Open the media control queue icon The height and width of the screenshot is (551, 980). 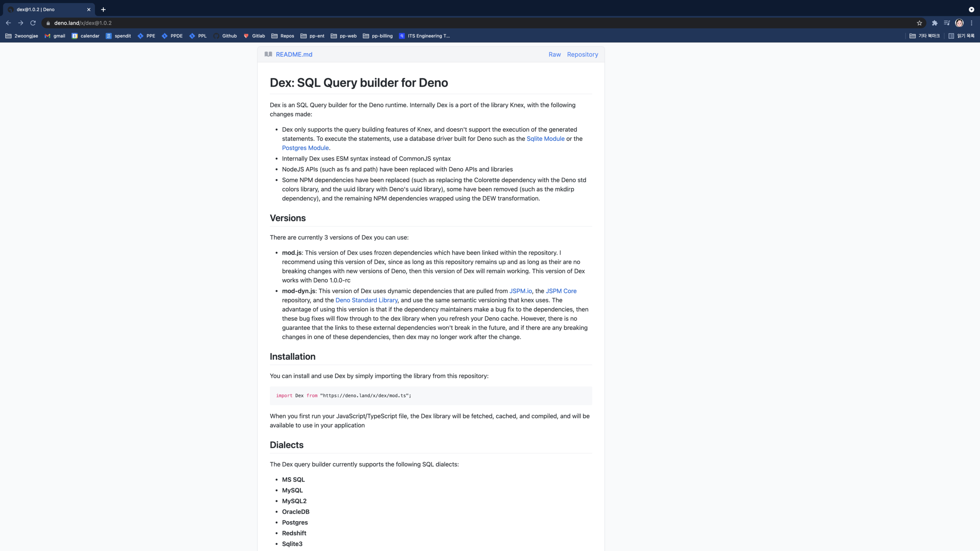947,23
